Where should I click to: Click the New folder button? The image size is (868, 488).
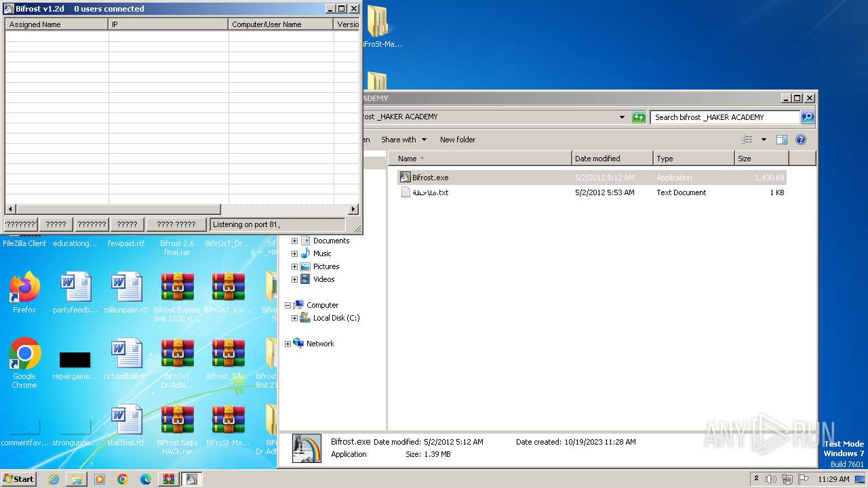pyautogui.click(x=458, y=140)
